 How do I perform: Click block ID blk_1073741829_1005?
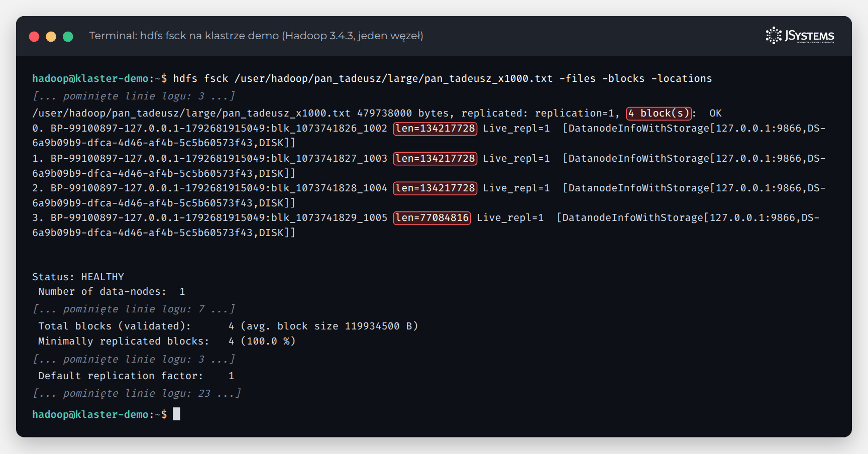click(x=329, y=217)
